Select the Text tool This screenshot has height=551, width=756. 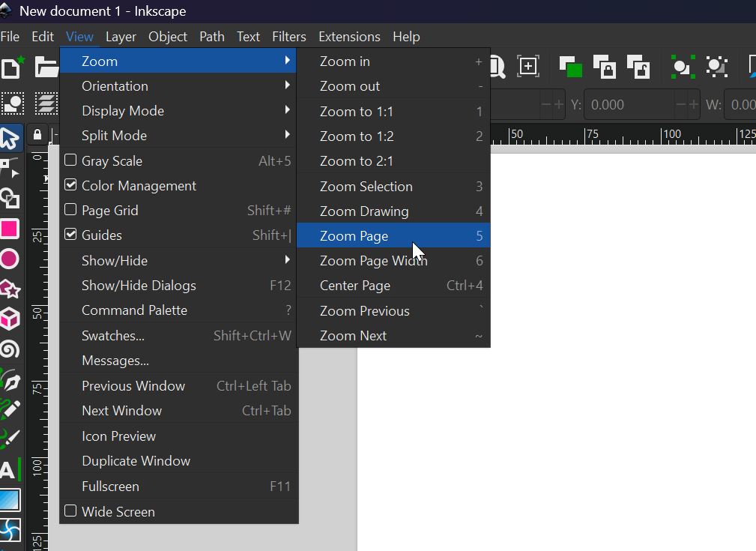coord(10,469)
